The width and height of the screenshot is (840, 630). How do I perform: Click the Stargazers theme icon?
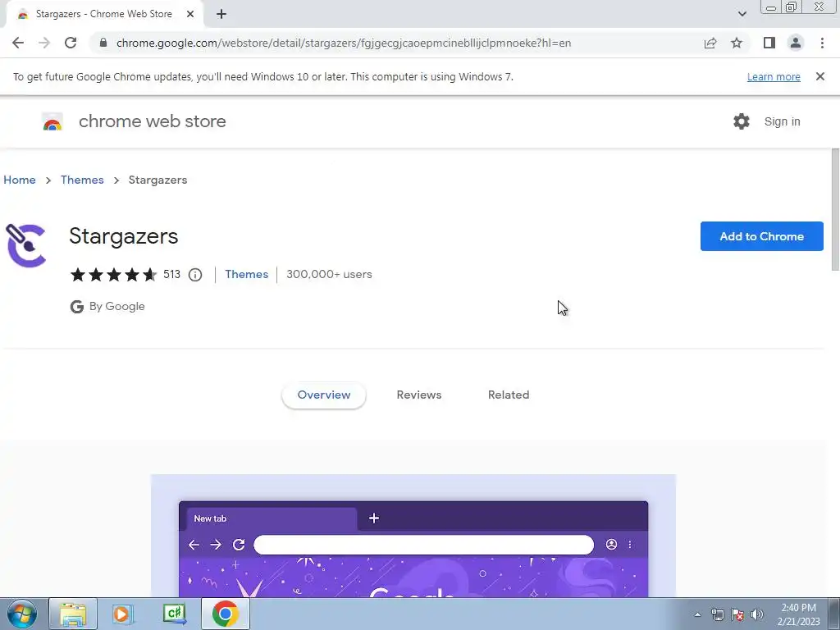coord(25,245)
